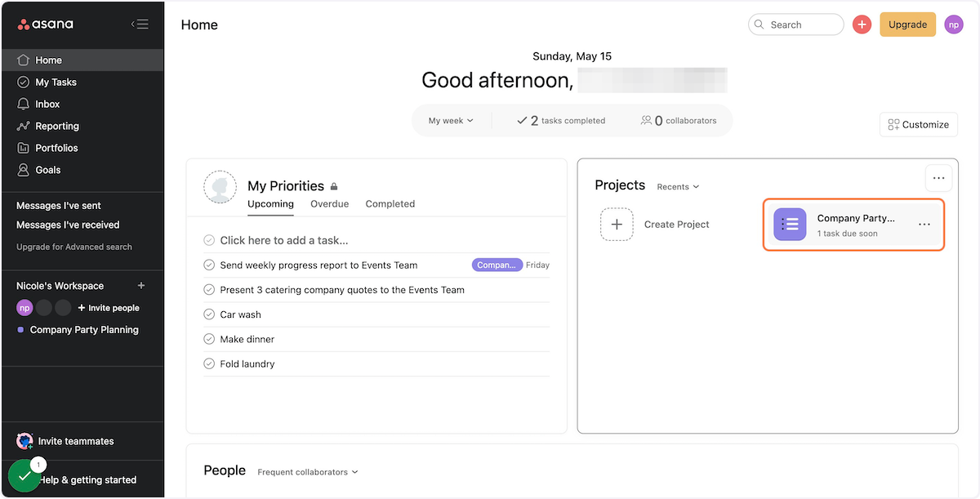Switch to the Completed tab
Image resolution: width=980 pixels, height=499 pixels.
point(390,204)
